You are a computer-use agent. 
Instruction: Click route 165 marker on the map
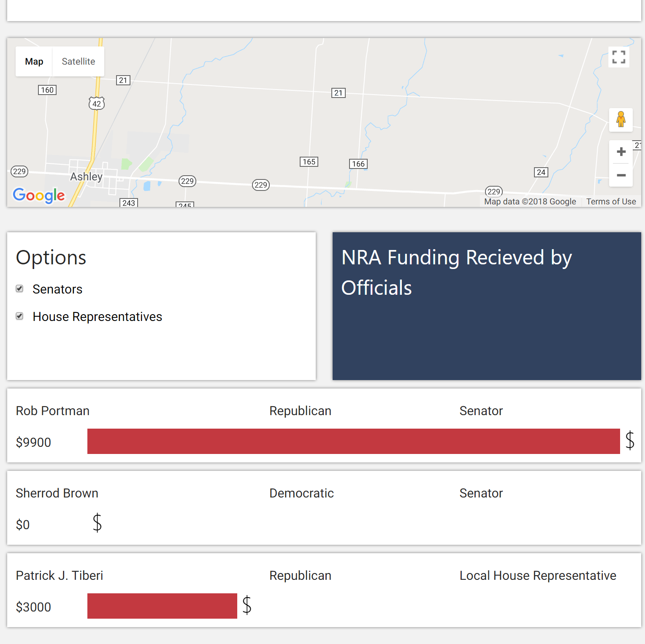click(x=309, y=162)
